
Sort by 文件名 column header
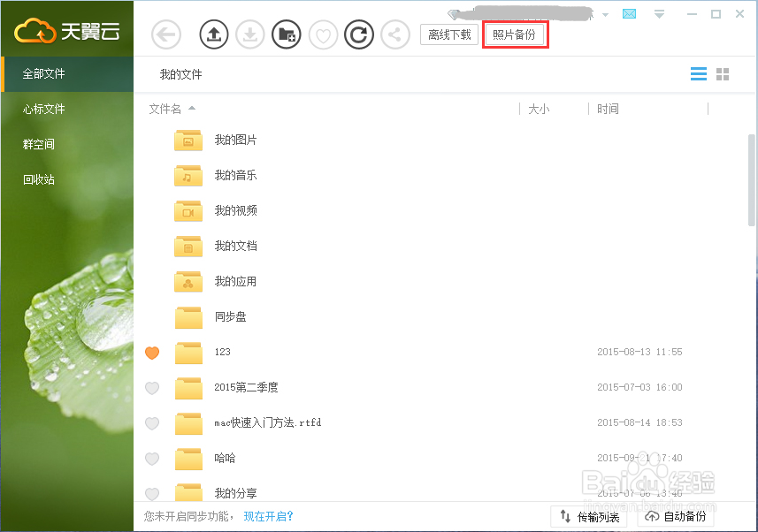[165, 110]
